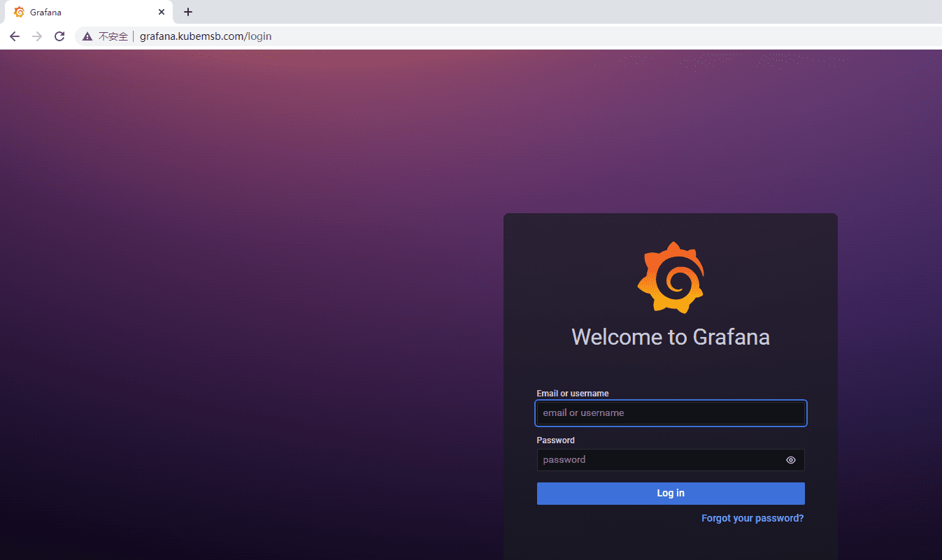Click the Password field label
Viewport: 942px width, 560px height.
pyautogui.click(x=556, y=440)
